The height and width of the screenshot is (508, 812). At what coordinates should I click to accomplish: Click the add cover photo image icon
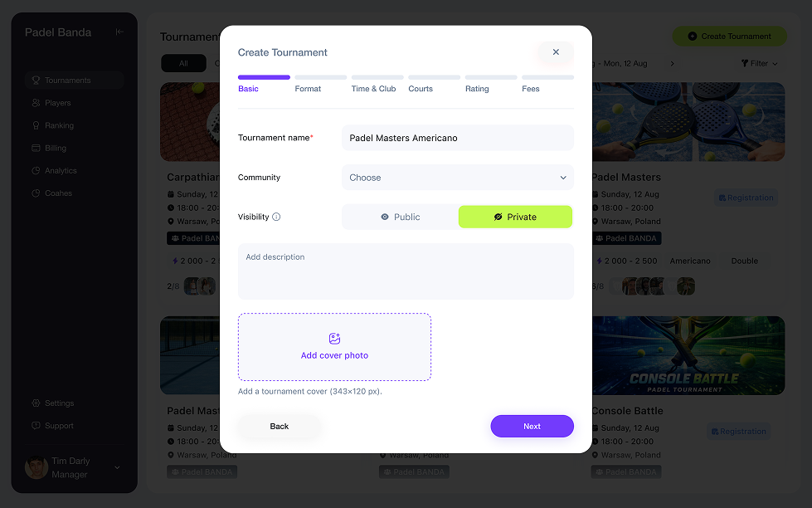[334, 339]
